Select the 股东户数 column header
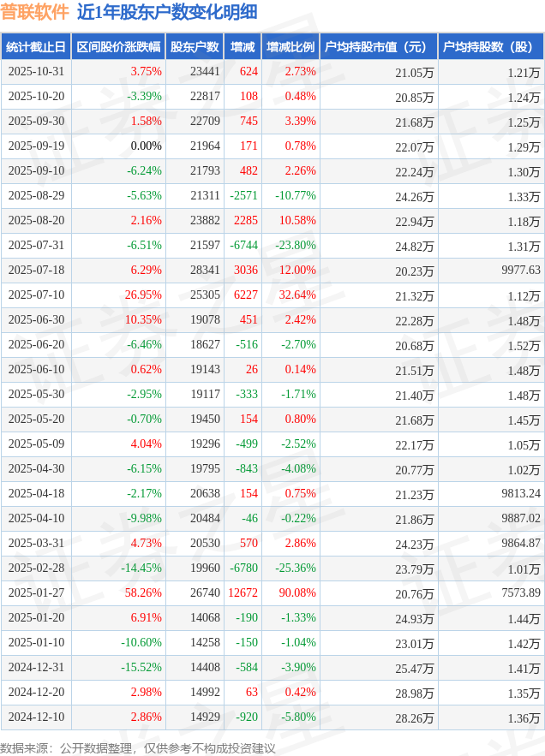This screenshot has height=756, width=545. click(195, 47)
